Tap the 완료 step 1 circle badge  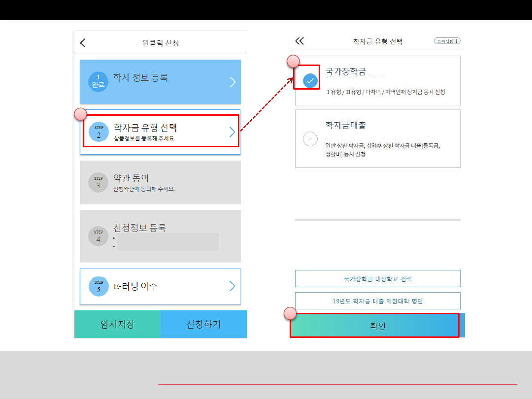click(x=98, y=82)
